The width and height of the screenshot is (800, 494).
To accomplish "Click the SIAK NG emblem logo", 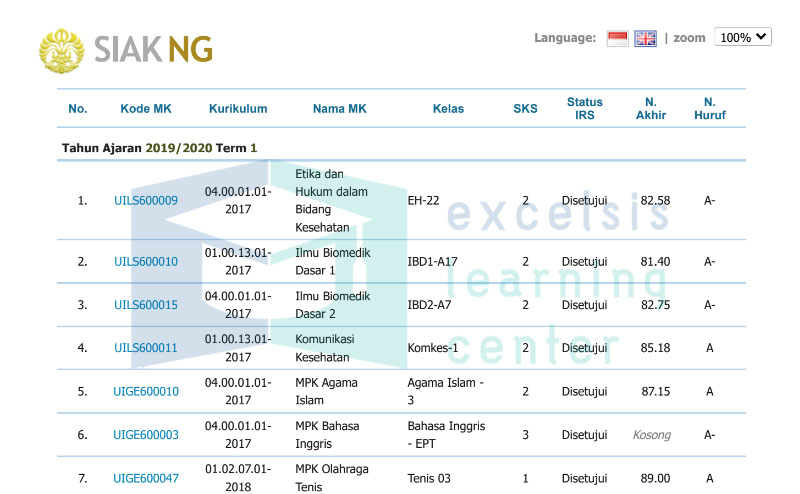I will tap(62, 49).
